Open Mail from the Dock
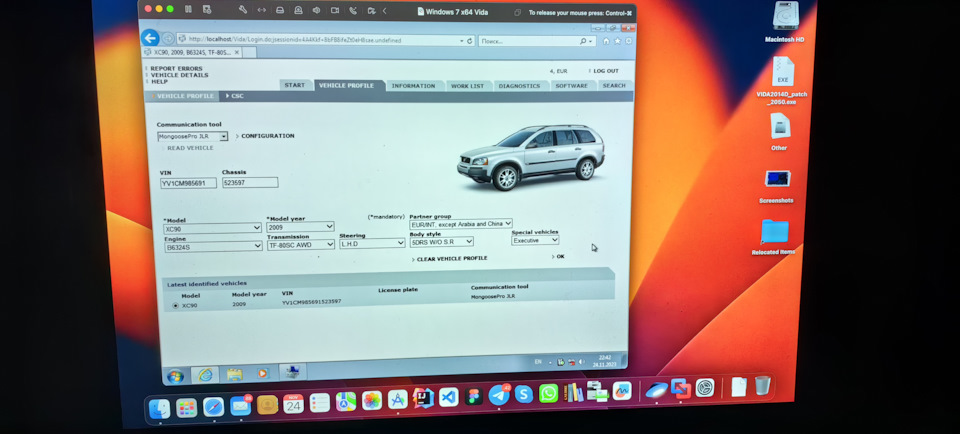Screen dimensions: 960x434 [x=241, y=406]
